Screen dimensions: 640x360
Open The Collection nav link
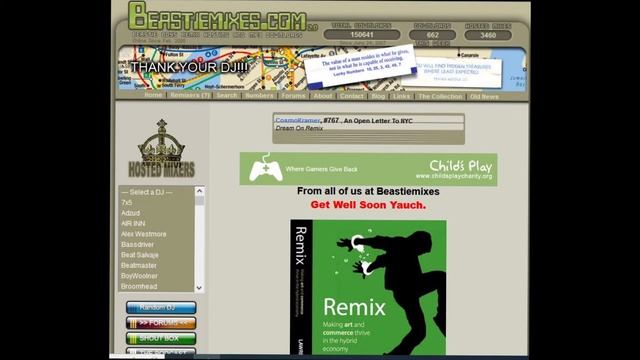coord(440,97)
